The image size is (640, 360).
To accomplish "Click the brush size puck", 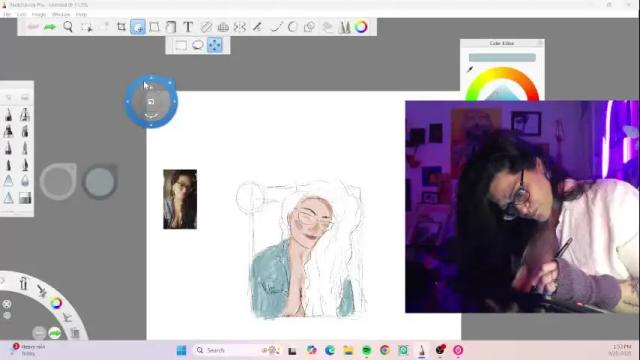I will pos(58,181).
